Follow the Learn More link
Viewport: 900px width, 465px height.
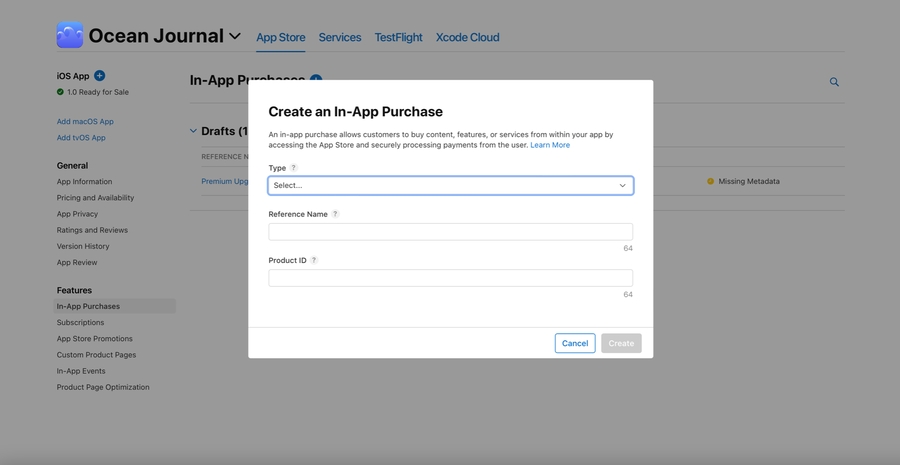[x=550, y=145]
